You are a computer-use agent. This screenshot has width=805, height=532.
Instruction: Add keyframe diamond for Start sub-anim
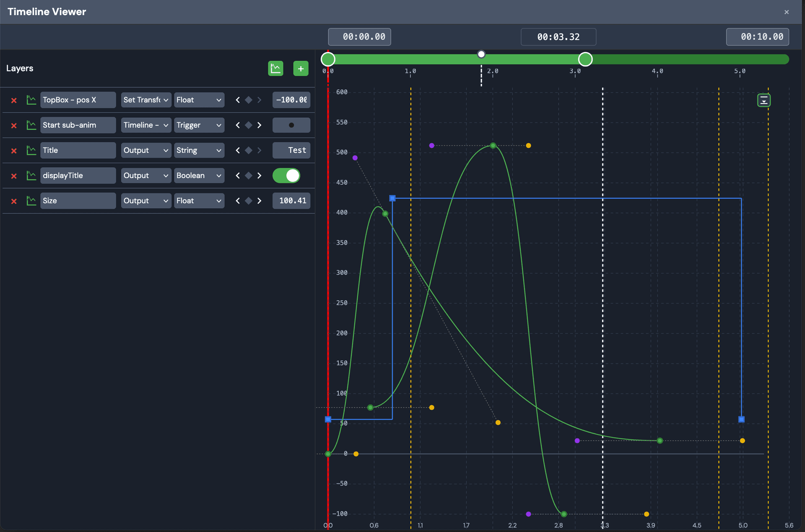[x=249, y=125]
